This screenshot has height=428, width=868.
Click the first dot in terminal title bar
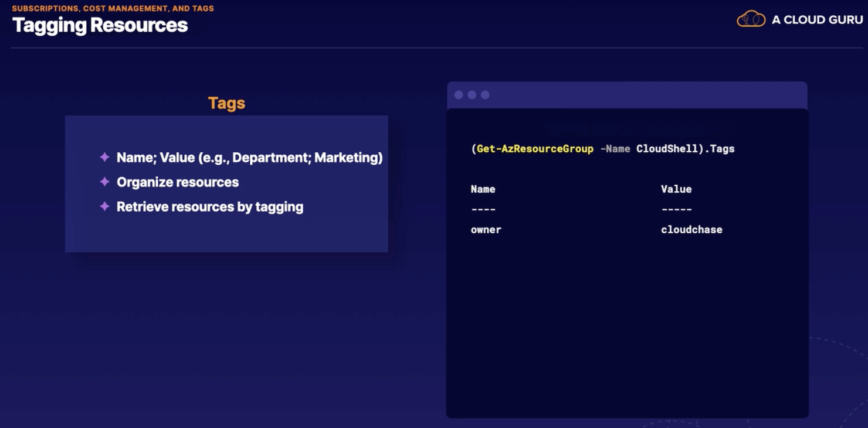pos(459,95)
